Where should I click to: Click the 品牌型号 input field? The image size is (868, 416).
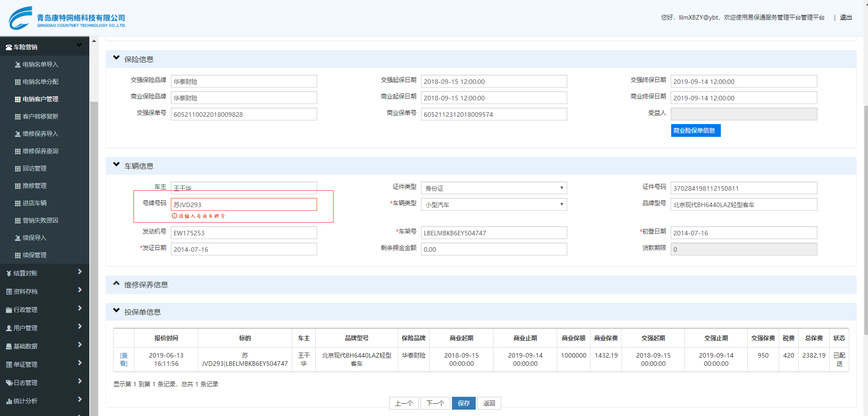(744, 204)
